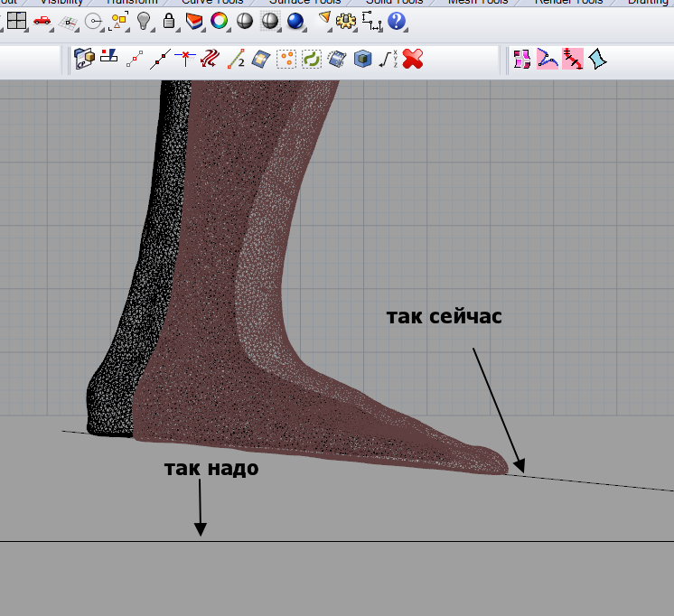Viewport: 674px width, 616px height.
Task: Click the padlock lock icon
Action: coord(169,20)
